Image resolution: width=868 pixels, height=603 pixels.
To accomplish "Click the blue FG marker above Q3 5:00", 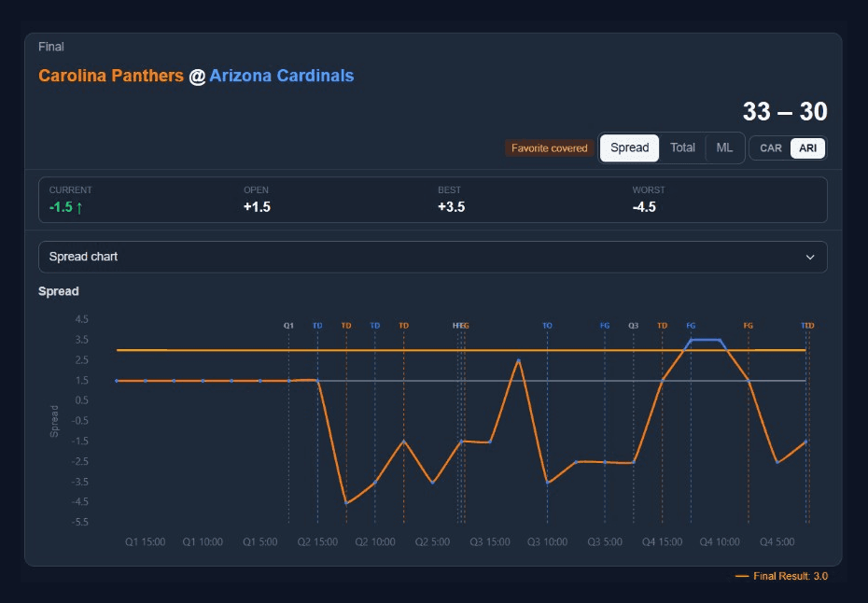I will (605, 326).
